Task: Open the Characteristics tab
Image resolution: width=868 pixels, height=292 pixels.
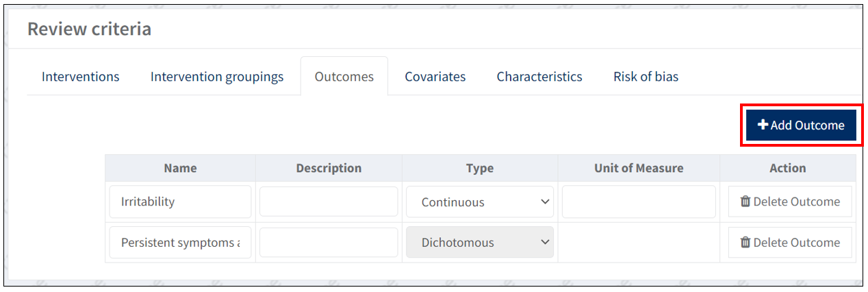Action: [x=539, y=77]
